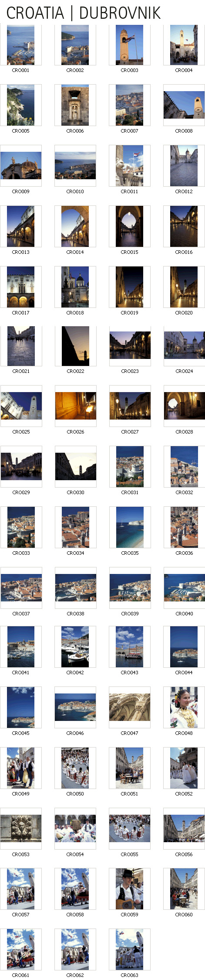The height and width of the screenshot is (980, 205).
Task: Click the CRO006 stone doorway thumbnail
Action: click(75, 105)
